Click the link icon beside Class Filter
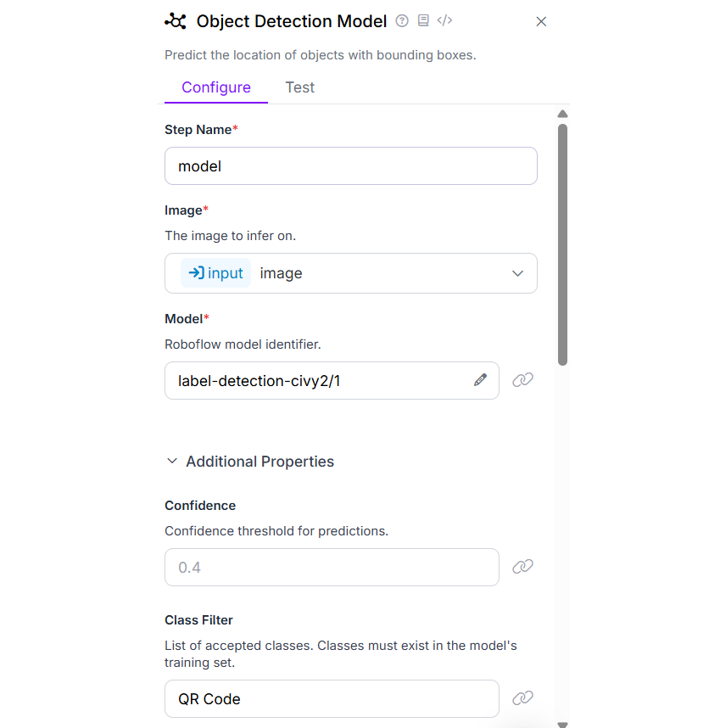This screenshot has width=720, height=728. pyautogui.click(x=523, y=698)
